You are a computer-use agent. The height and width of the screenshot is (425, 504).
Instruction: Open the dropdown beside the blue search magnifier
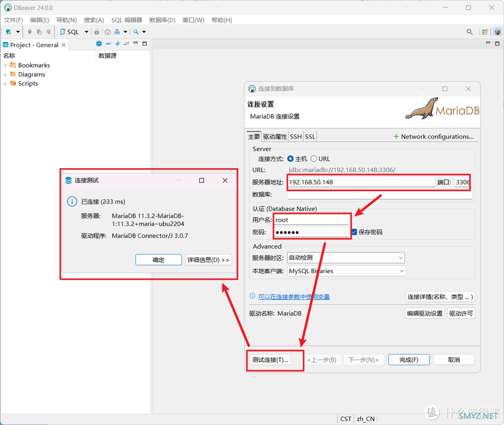[x=144, y=32]
